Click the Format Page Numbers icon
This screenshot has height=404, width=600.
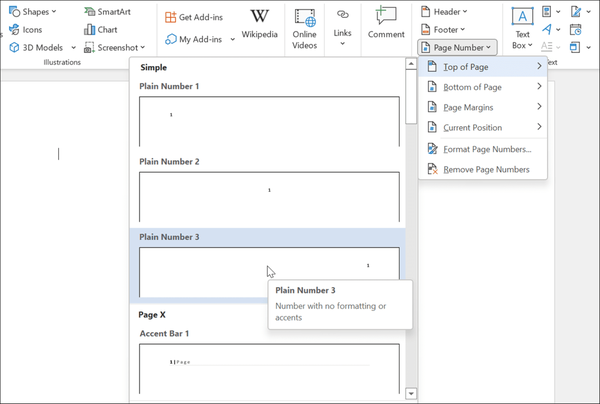pyautogui.click(x=432, y=149)
